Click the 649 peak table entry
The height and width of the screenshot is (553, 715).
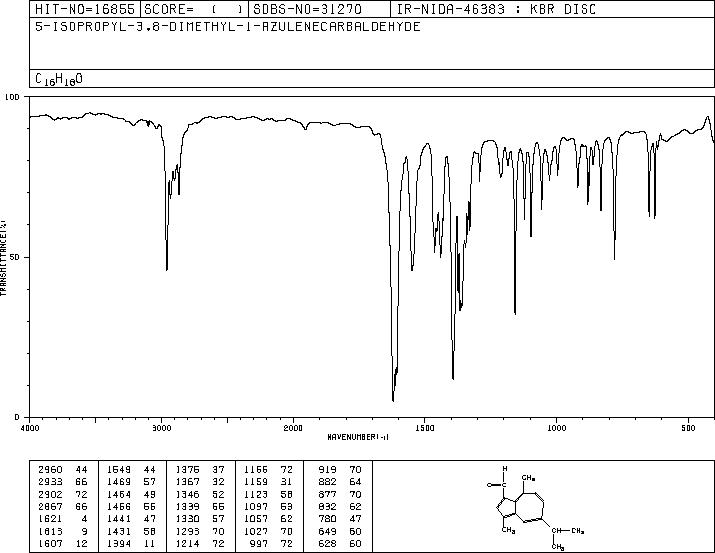(x=340, y=532)
